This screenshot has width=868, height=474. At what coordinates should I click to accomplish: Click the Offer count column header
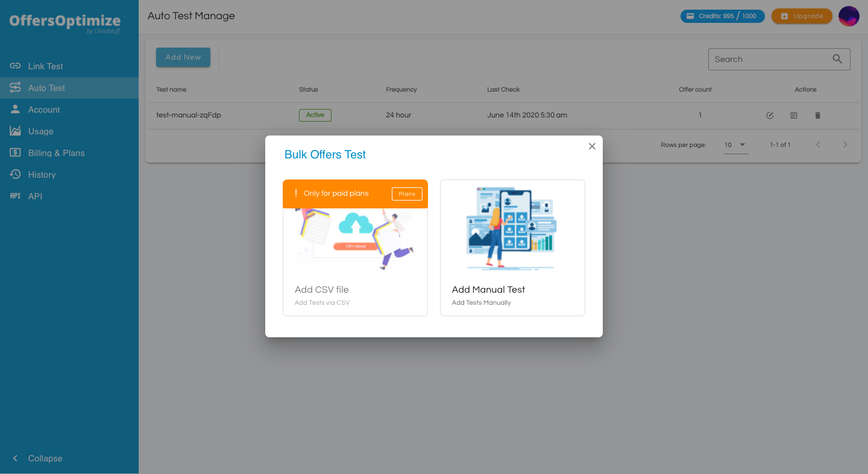tap(695, 90)
